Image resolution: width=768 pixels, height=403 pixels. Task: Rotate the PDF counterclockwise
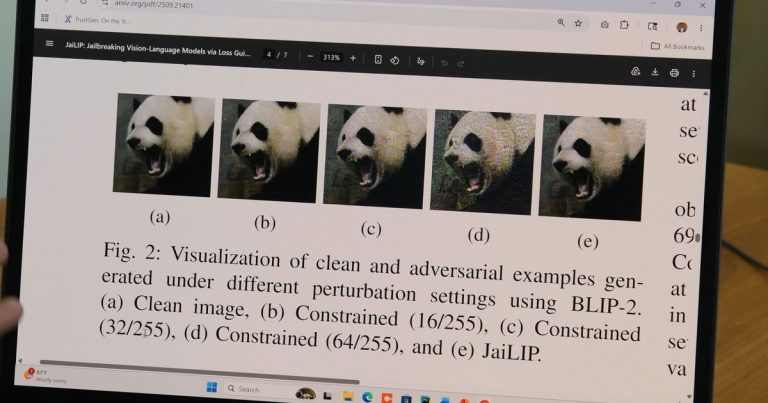tap(395, 60)
